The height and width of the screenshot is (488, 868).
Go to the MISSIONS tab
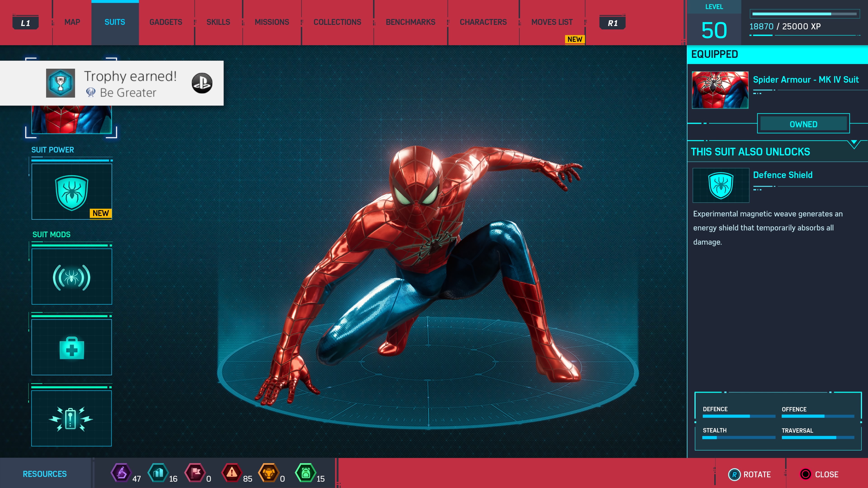point(272,22)
